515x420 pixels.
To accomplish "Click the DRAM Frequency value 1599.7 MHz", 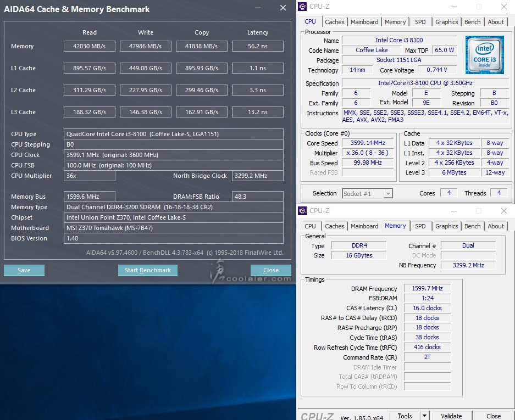I will pyautogui.click(x=427, y=288).
